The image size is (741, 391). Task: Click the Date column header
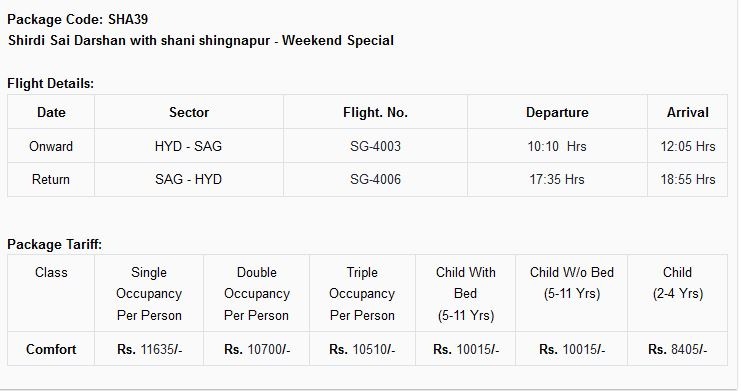(x=51, y=112)
